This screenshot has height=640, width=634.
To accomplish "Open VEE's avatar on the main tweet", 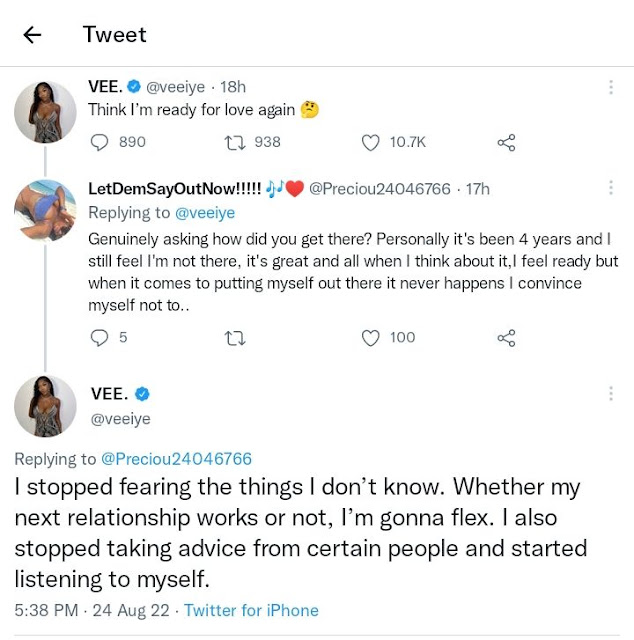I will 45,406.
